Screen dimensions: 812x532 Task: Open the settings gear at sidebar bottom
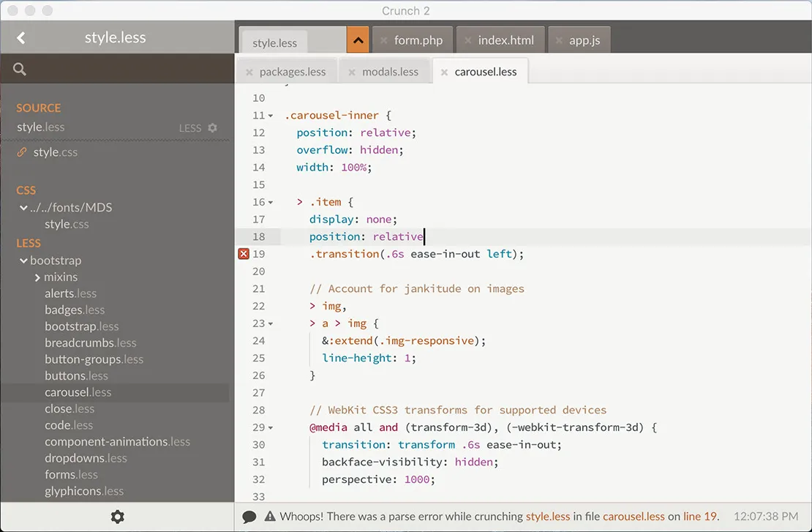click(117, 517)
